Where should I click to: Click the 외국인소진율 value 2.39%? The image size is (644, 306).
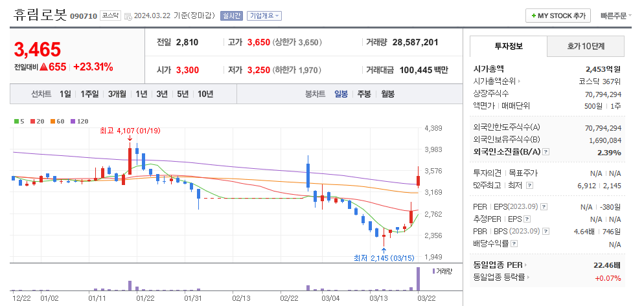click(610, 153)
